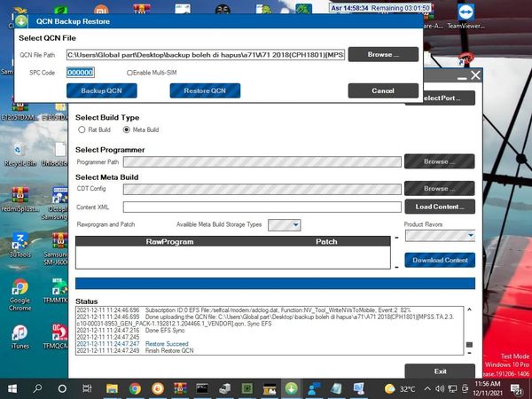Open the TeamViewer desktop icon
The image size is (532, 399).
coord(467,14)
